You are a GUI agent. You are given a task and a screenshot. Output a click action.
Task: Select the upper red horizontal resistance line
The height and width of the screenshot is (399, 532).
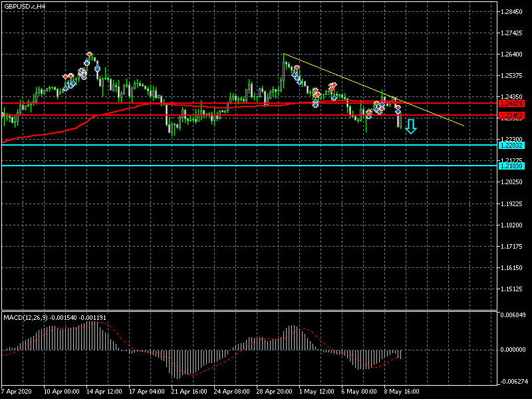coord(199,103)
